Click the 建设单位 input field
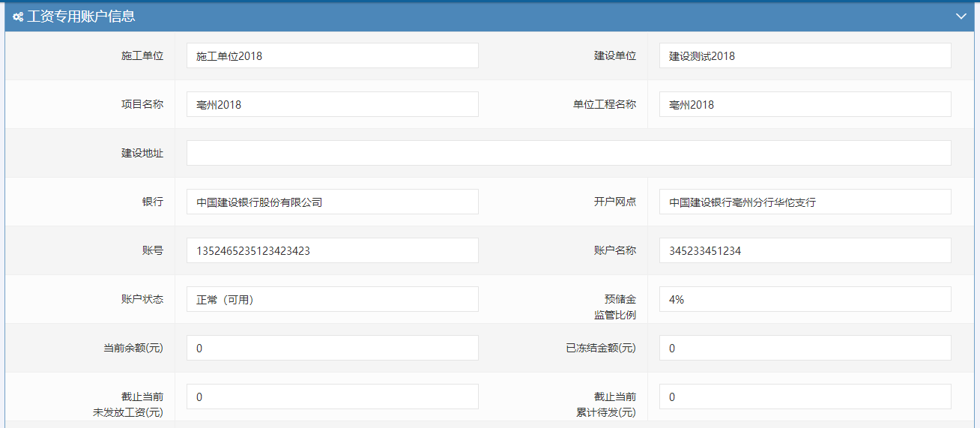The height and width of the screenshot is (428, 980). tap(805, 55)
